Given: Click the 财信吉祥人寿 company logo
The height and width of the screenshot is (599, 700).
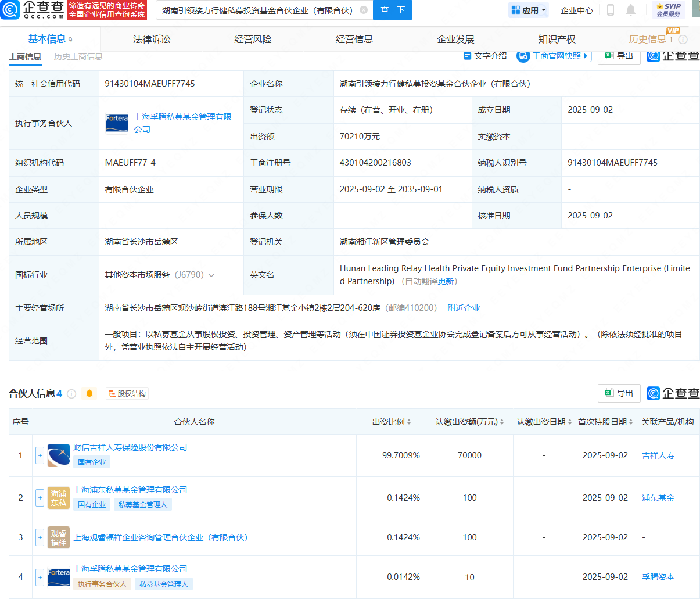Looking at the screenshot, I should (59, 455).
